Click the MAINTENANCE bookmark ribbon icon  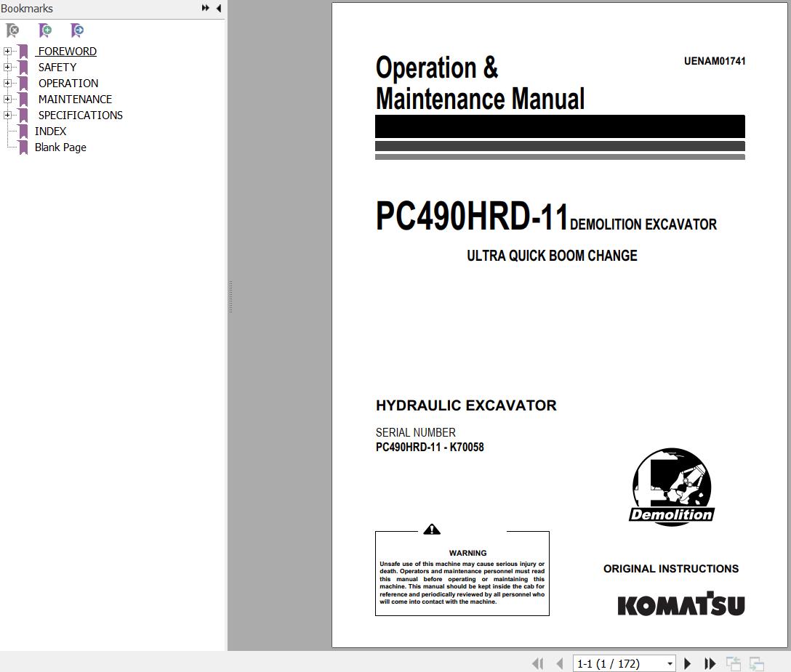(x=23, y=100)
